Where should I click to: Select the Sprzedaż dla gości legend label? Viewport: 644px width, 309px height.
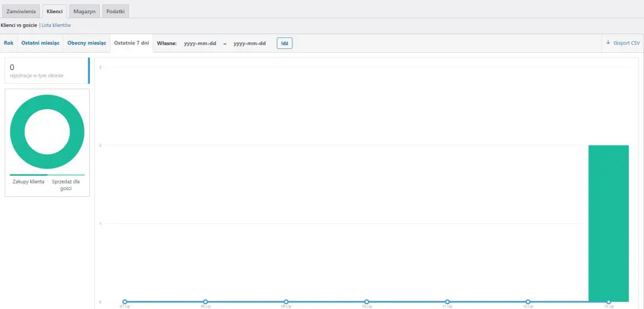[66, 185]
